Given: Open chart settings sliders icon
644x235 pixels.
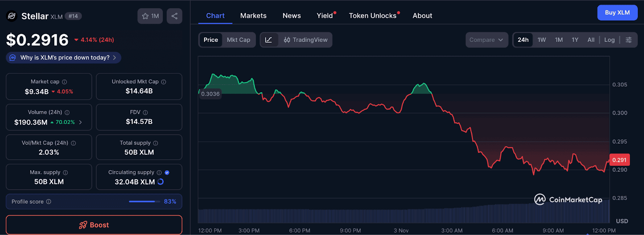Looking at the screenshot, I should click(629, 40).
